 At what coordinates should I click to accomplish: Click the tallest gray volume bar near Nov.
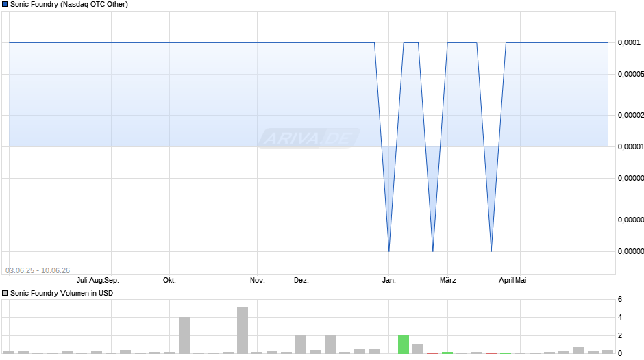[x=243, y=331]
